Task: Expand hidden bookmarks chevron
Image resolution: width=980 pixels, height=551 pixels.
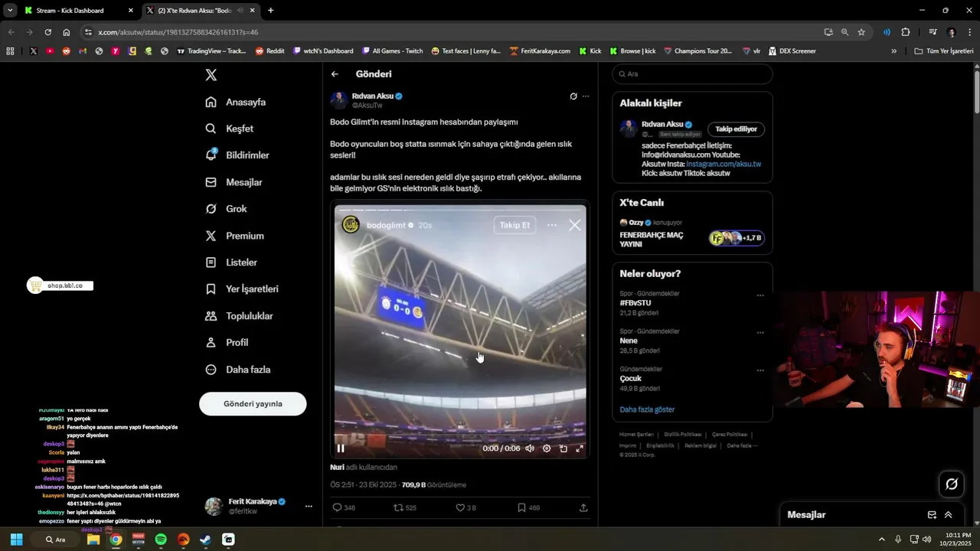Action: (893, 51)
